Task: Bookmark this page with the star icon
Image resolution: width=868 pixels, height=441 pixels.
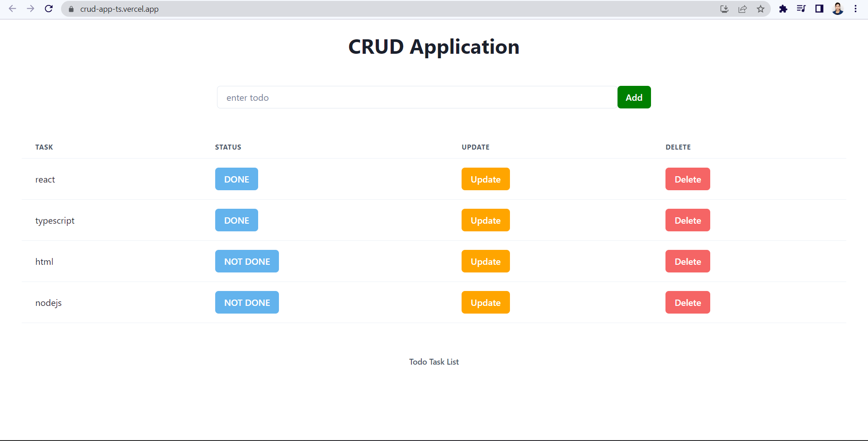Action: [761, 9]
